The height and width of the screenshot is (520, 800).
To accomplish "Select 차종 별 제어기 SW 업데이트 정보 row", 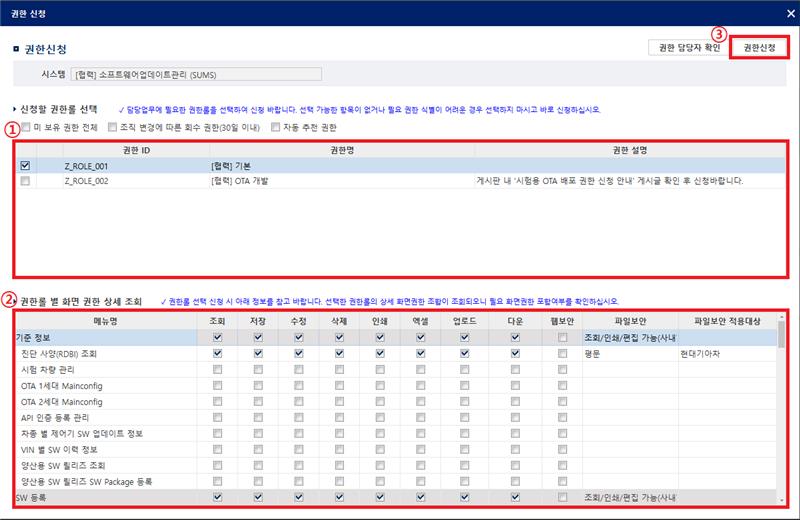I will pyautogui.click(x=396, y=433).
